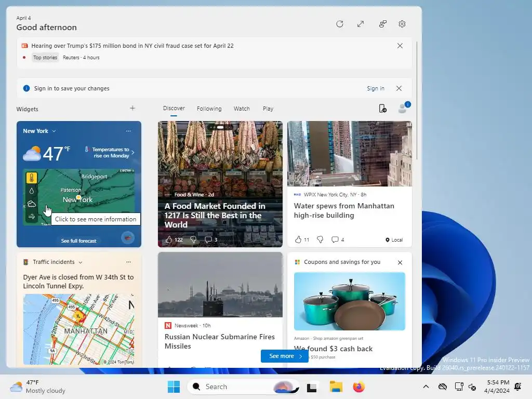Select precipitation map layer icon
This screenshot has height=399, width=532.
pos(32,191)
